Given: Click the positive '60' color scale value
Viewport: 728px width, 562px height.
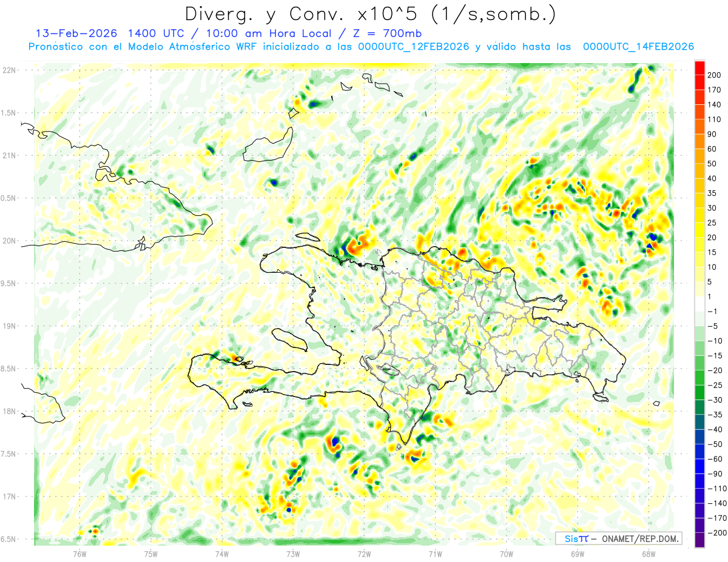Looking at the screenshot, I should 712,149.
